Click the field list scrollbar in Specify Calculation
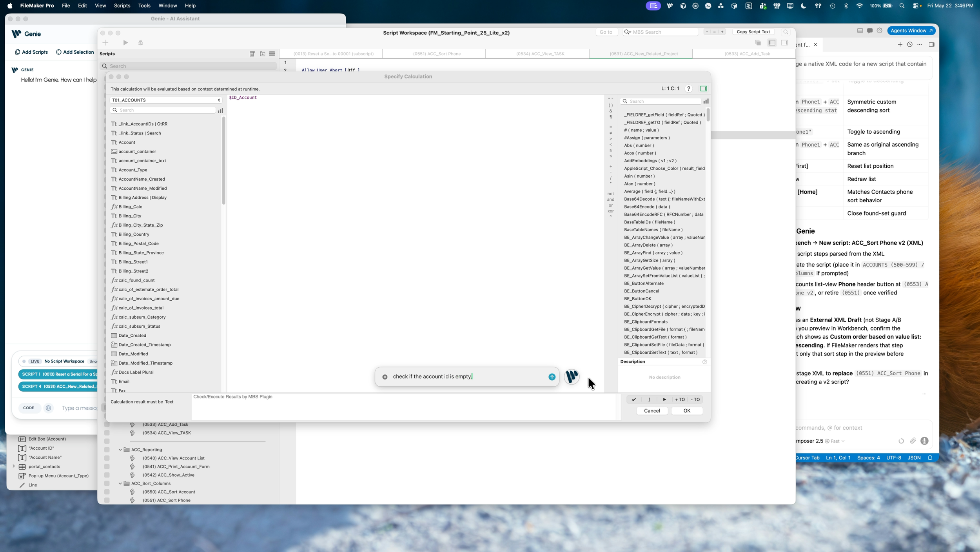The width and height of the screenshot is (980, 552). tap(223, 161)
